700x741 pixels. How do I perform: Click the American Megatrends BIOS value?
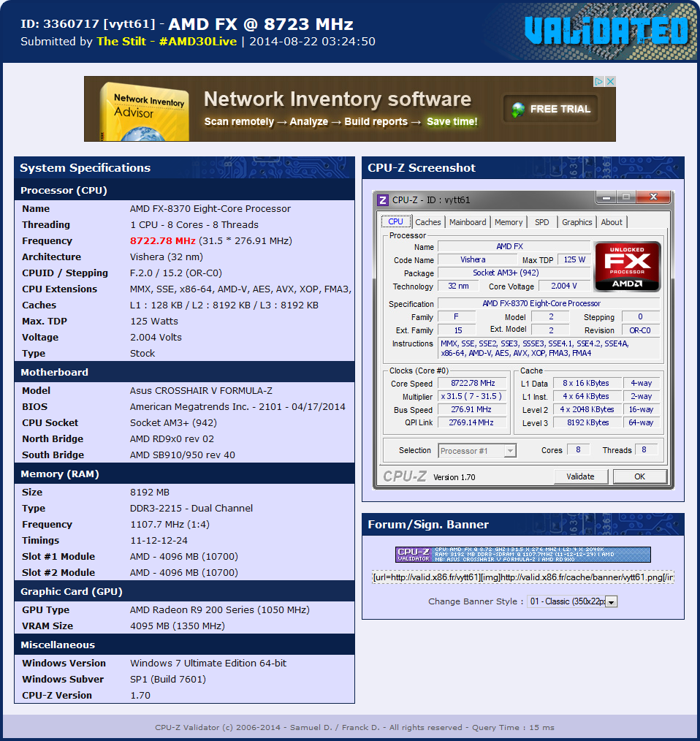[x=237, y=407]
